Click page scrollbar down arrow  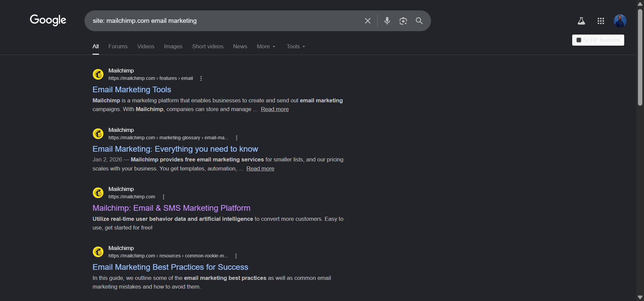(x=640, y=297)
